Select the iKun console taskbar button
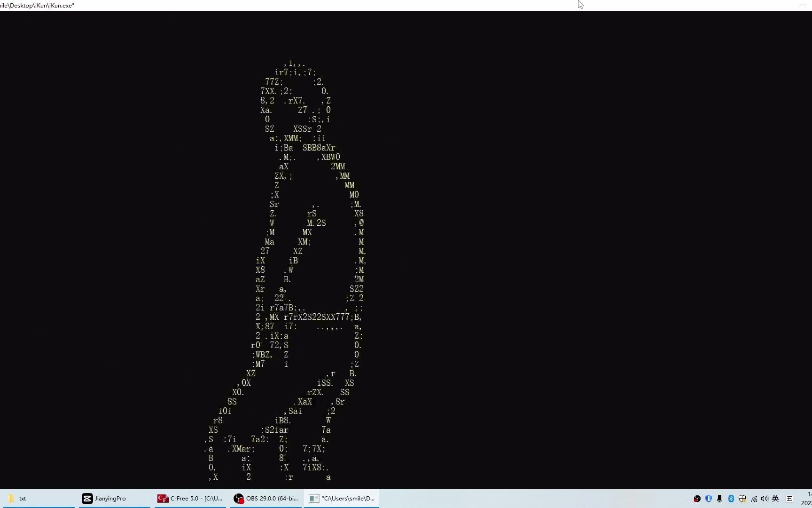 pos(343,499)
